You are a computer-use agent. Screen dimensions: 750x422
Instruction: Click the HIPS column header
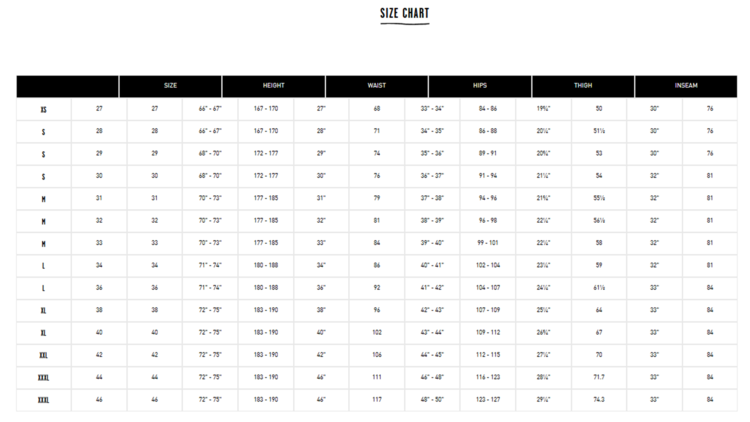(480, 86)
